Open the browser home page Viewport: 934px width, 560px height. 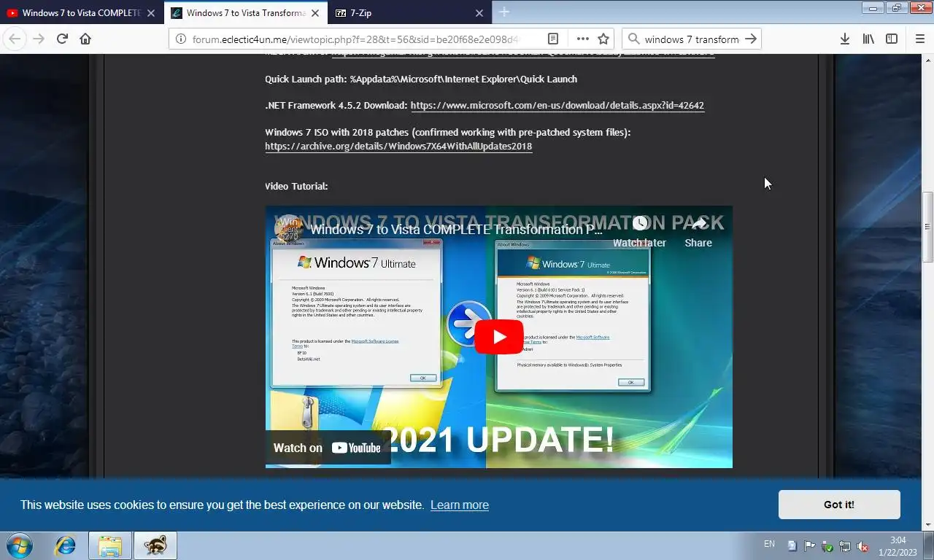tap(85, 39)
